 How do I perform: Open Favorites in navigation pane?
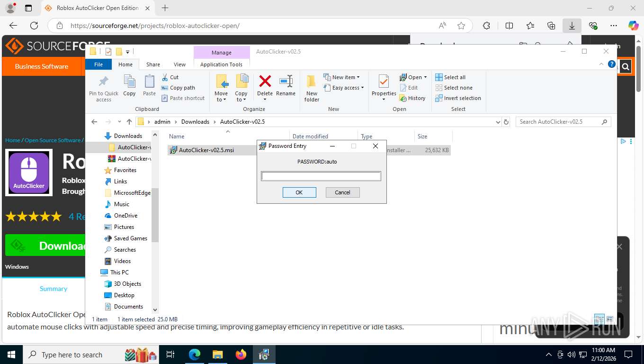pos(125,170)
